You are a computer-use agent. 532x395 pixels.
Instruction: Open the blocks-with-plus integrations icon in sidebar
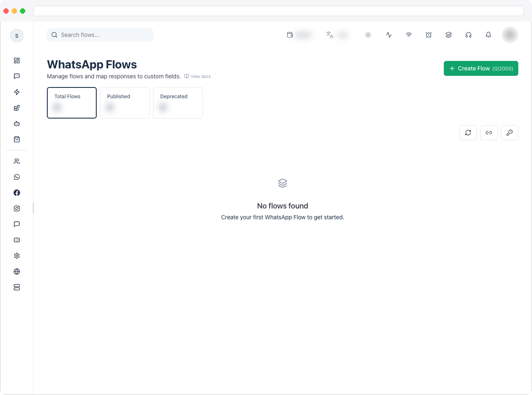(17, 108)
